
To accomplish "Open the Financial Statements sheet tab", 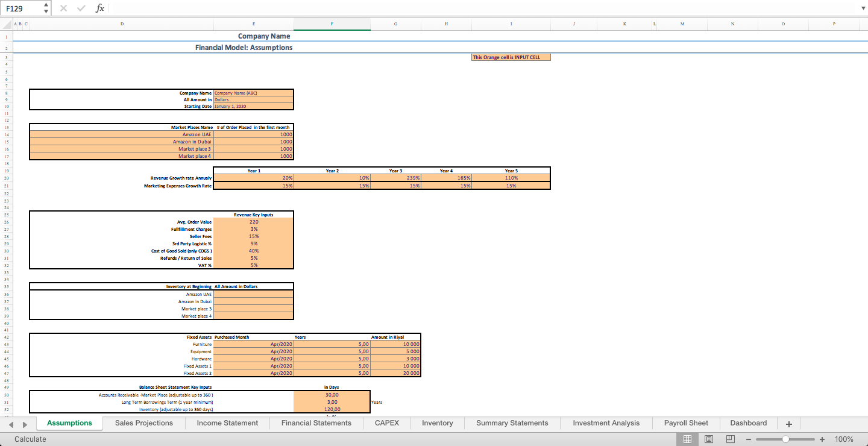I will (x=316, y=423).
